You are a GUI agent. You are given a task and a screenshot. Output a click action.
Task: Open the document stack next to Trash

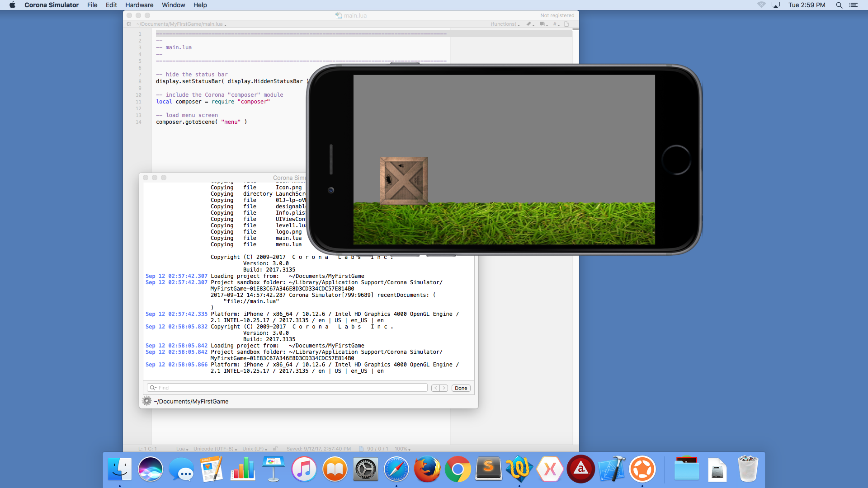pos(717,470)
